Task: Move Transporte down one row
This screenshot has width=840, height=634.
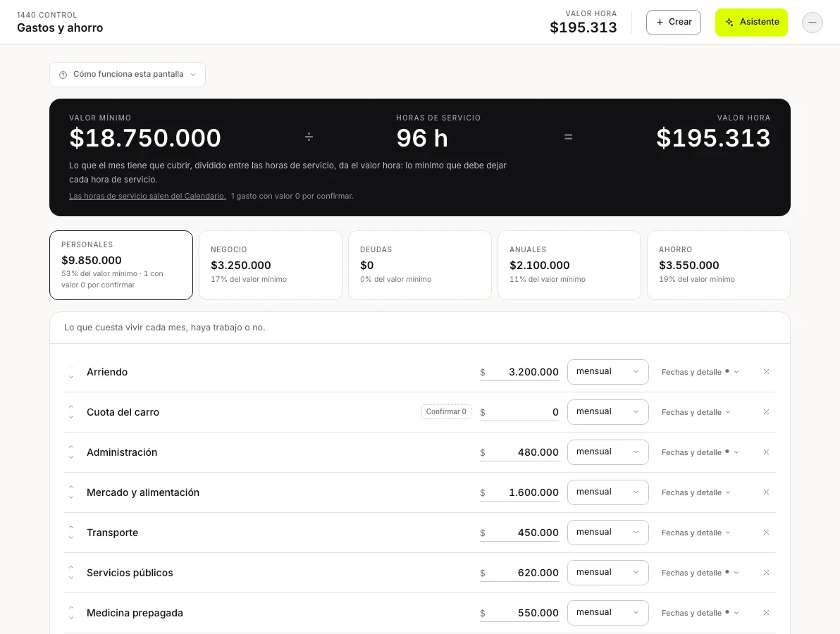Action: (x=70, y=537)
